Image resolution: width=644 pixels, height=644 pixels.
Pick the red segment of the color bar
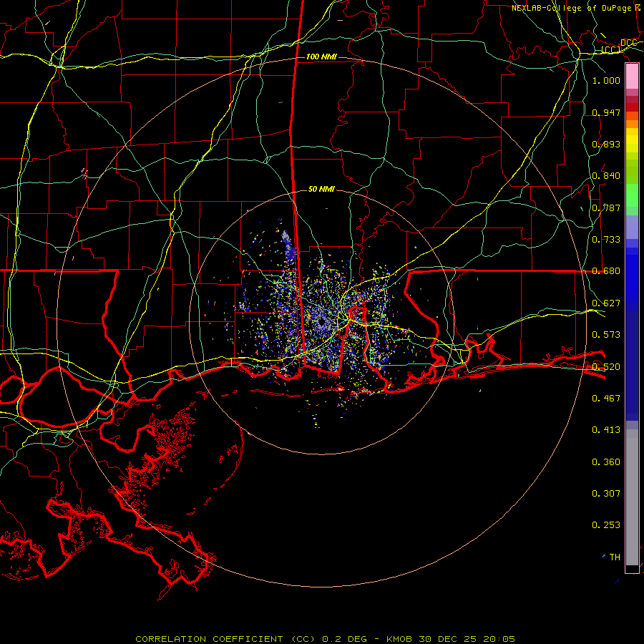[632, 107]
